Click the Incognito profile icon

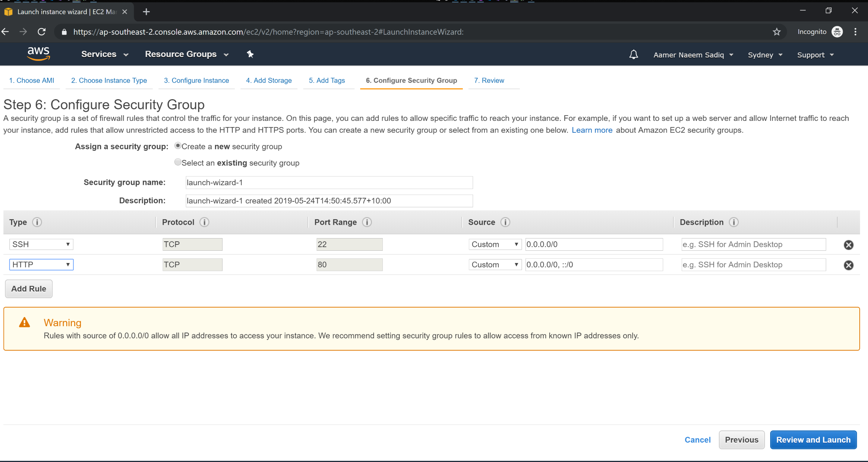pyautogui.click(x=837, y=32)
